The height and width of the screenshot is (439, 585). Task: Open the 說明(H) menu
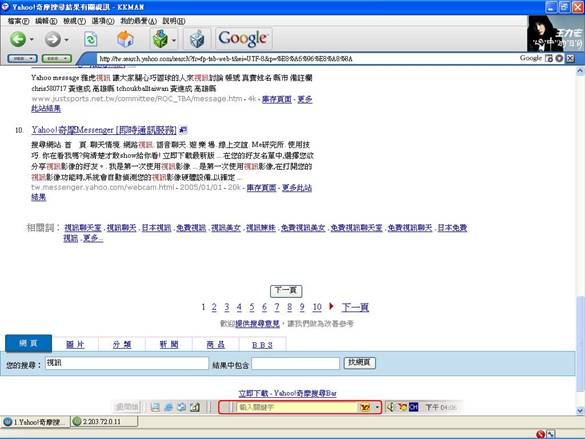coord(173,21)
